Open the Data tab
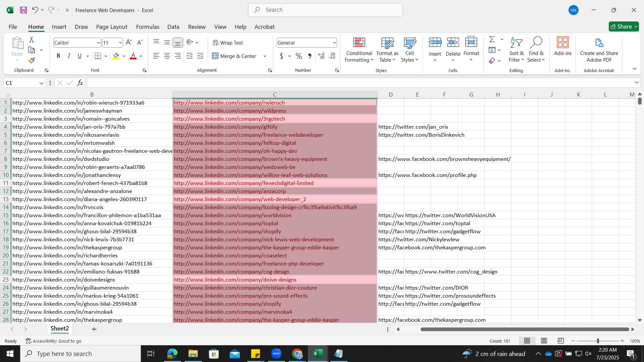This screenshot has height=362, width=644. pos(173,27)
